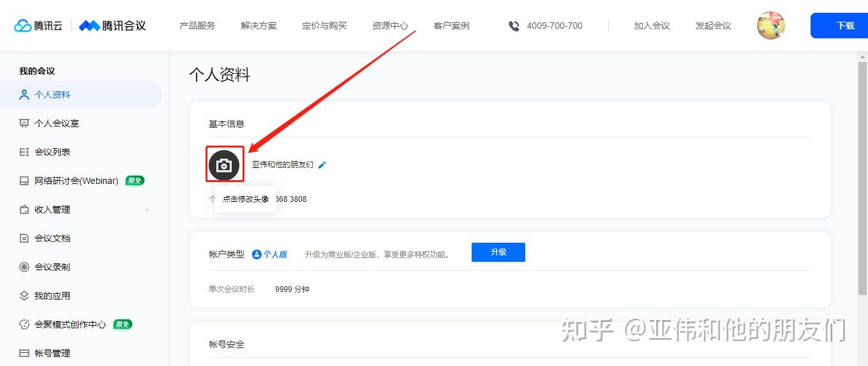Click the 升级 button
This screenshot has width=868, height=366.
coord(498,252)
